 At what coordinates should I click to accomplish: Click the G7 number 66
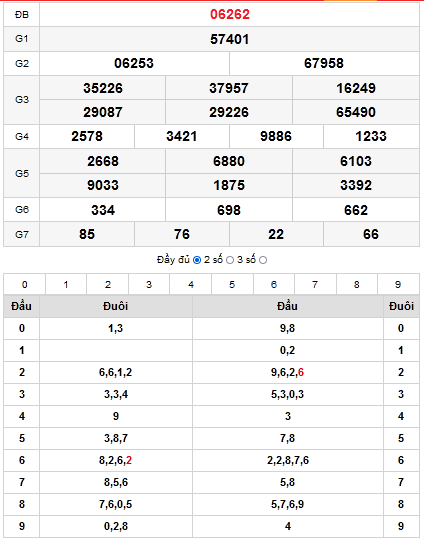click(x=371, y=234)
